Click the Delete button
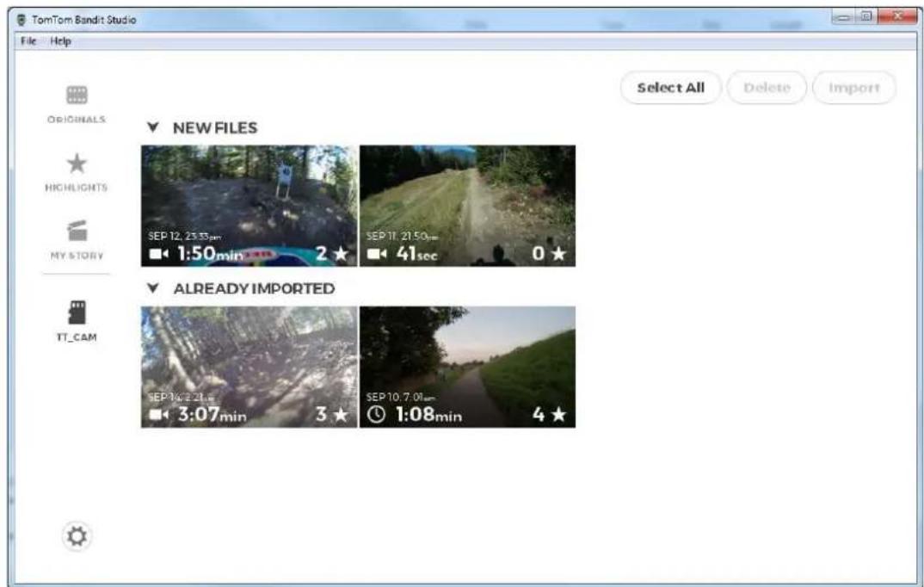Screen dimensions: 924x587 (767, 88)
